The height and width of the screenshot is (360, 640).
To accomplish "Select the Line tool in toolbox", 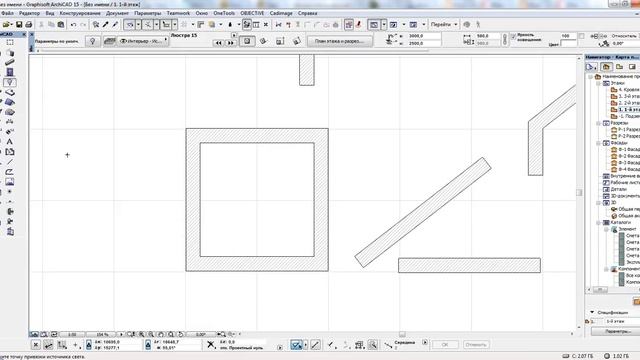I will click(9, 162).
